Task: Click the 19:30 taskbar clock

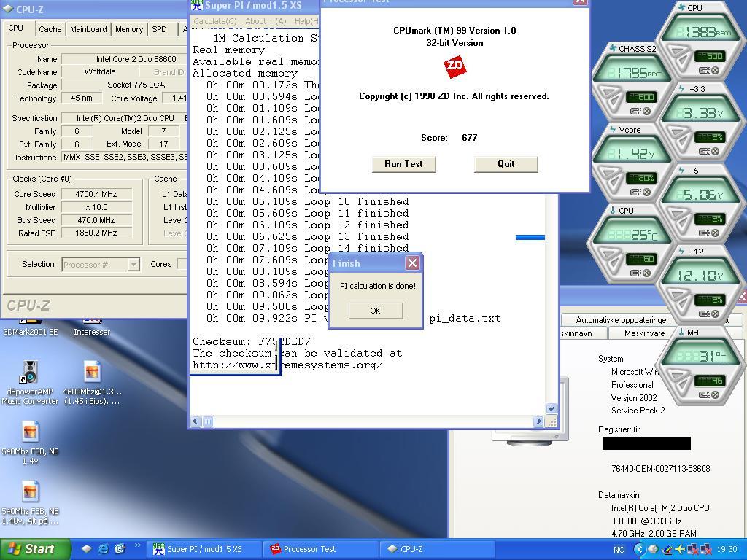Action: tap(727, 550)
